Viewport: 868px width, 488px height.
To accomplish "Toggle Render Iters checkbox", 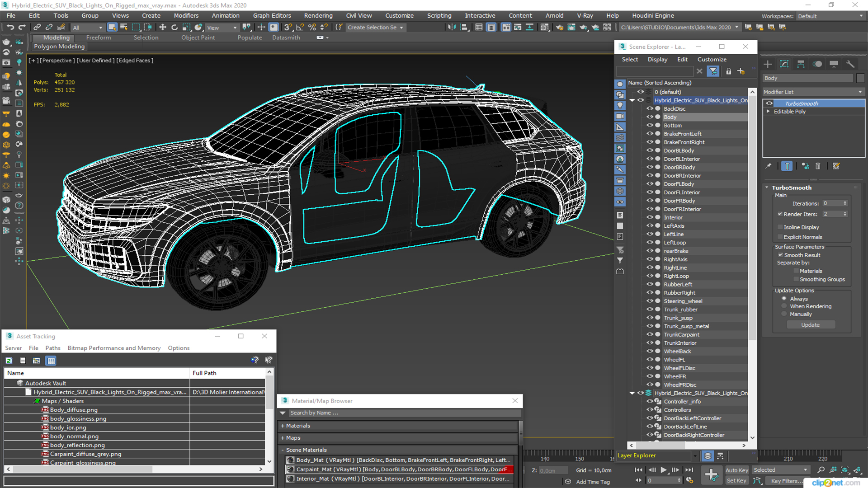I will pyautogui.click(x=780, y=214).
